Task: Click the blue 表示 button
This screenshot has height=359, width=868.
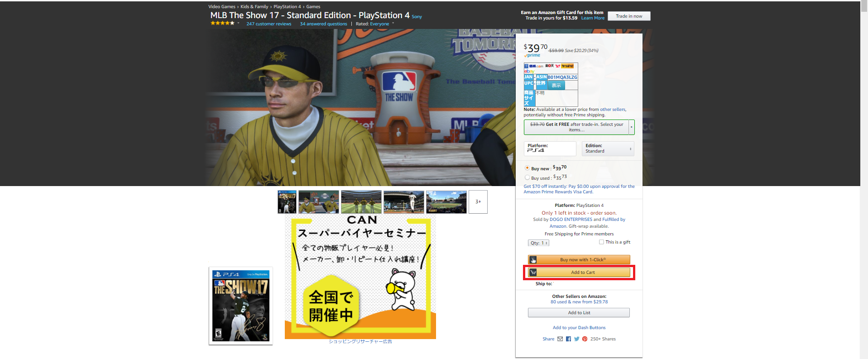Action: coord(556,85)
